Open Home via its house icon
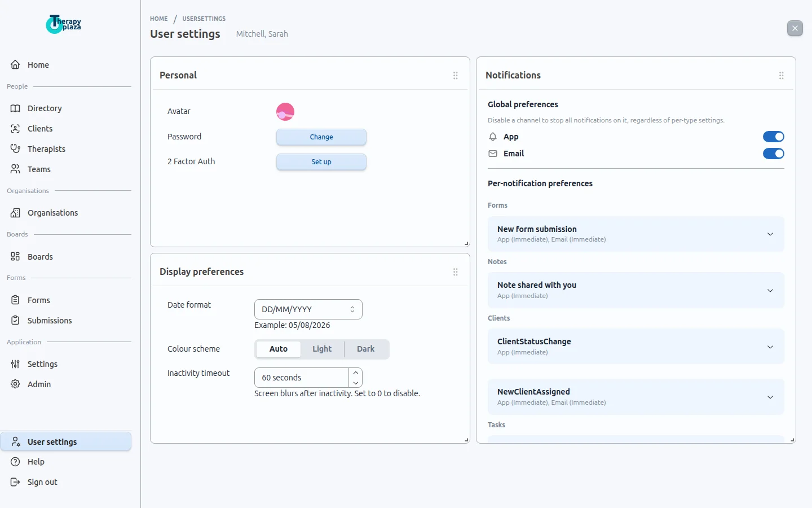 click(15, 65)
